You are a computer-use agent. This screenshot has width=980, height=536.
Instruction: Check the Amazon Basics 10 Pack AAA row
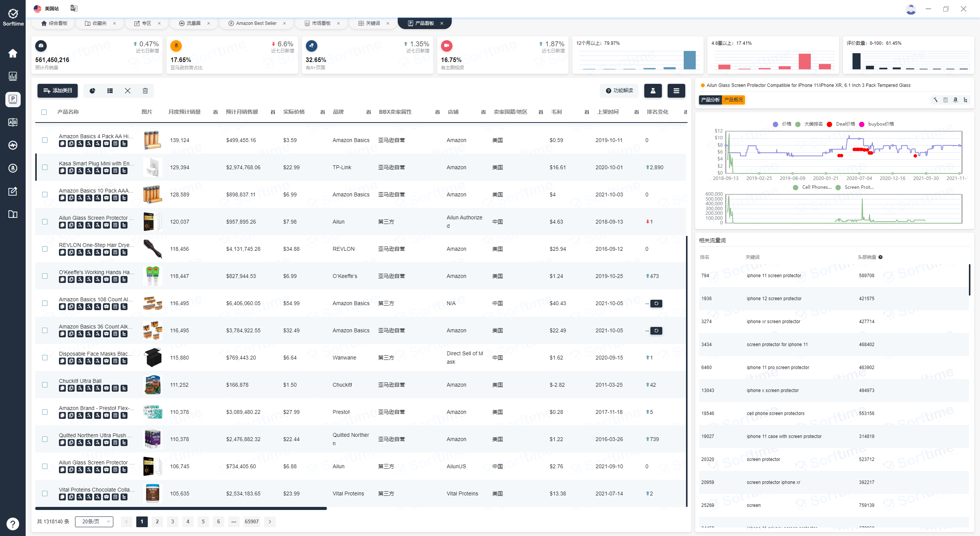[x=45, y=194]
